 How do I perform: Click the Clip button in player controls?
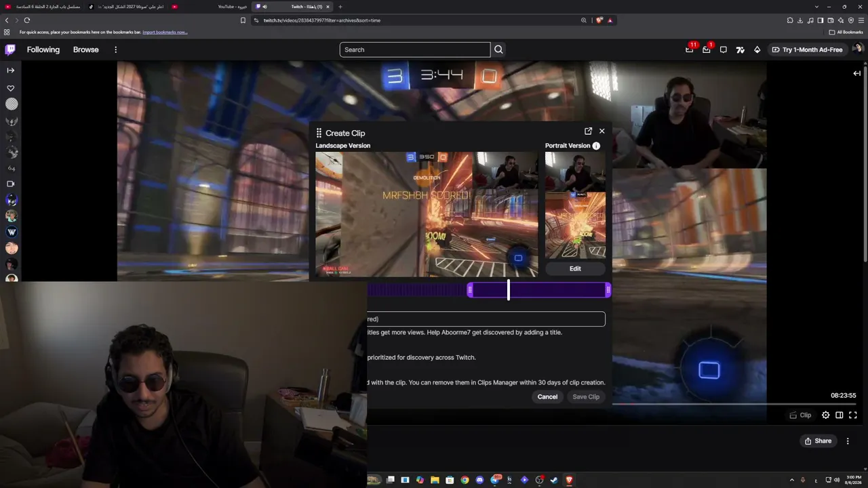click(x=800, y=415)
